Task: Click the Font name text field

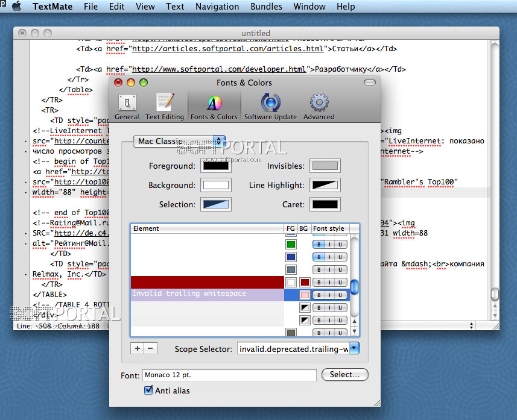Action: click(x=229, y=375)
